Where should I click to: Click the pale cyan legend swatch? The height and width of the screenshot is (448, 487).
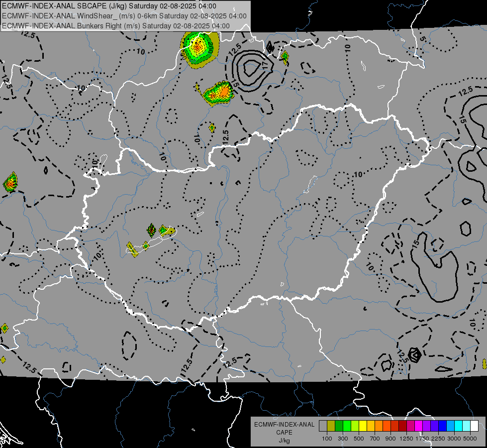pos(466,426)
